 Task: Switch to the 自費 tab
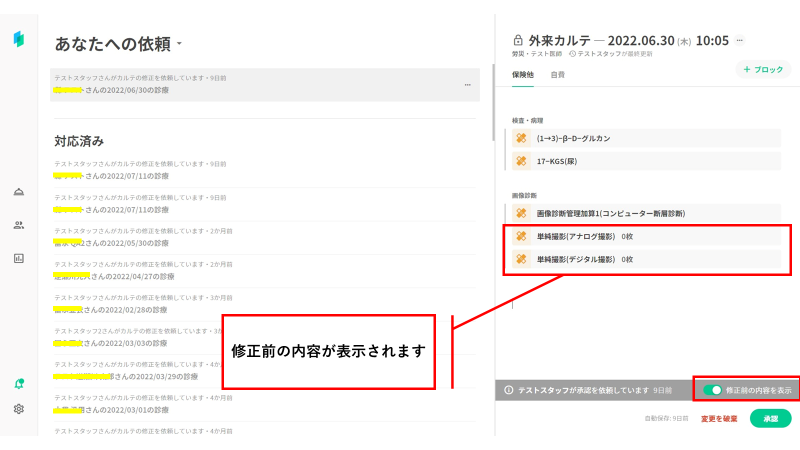click(558, 74)
